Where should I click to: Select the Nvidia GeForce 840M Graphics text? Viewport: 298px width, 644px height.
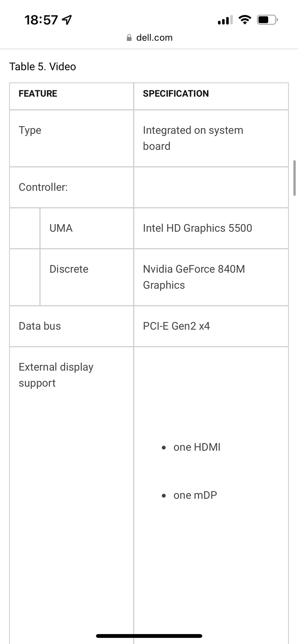click(194, 277)
